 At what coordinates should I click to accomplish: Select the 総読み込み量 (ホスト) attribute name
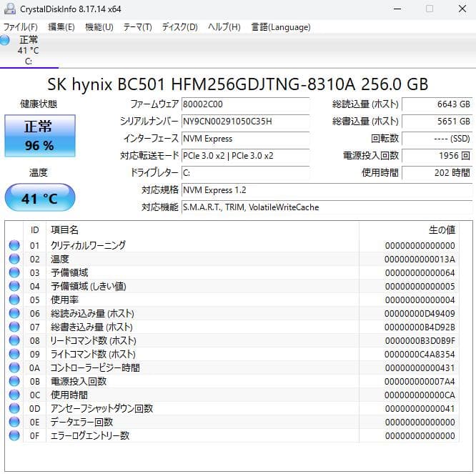point(92,313)
